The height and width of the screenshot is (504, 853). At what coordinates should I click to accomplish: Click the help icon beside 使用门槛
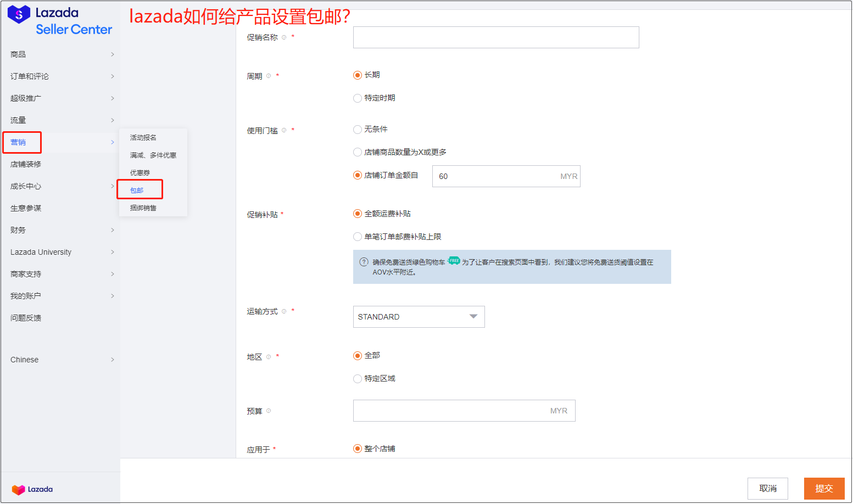(284, 130)
